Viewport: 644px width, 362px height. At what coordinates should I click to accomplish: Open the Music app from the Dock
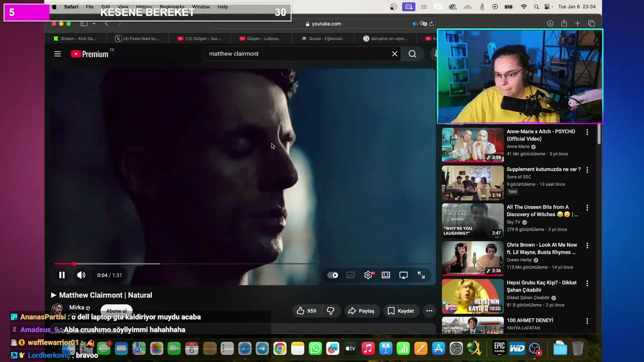(x=368, y=348)
